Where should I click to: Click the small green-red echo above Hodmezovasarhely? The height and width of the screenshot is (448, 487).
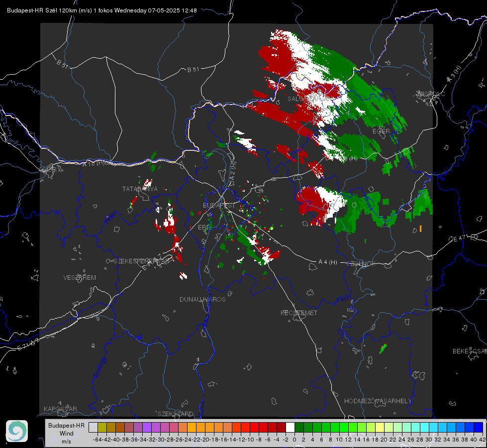[383, 348]
